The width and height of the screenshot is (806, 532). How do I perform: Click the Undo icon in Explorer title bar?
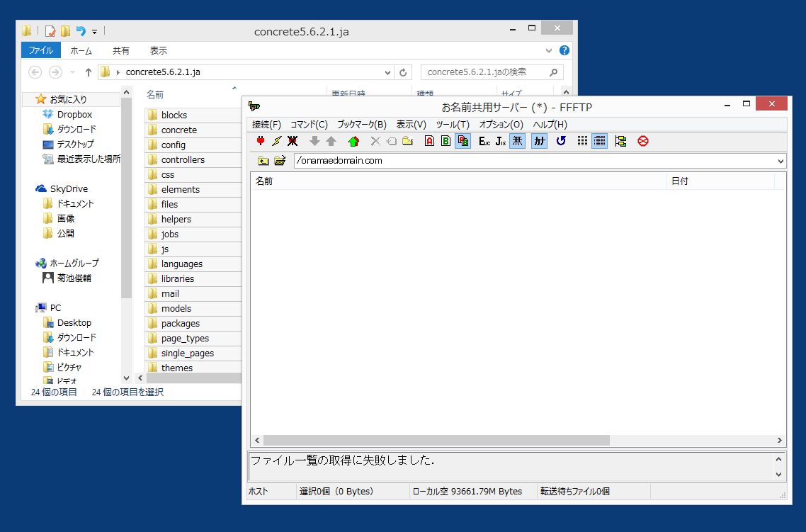click(81, 31)
